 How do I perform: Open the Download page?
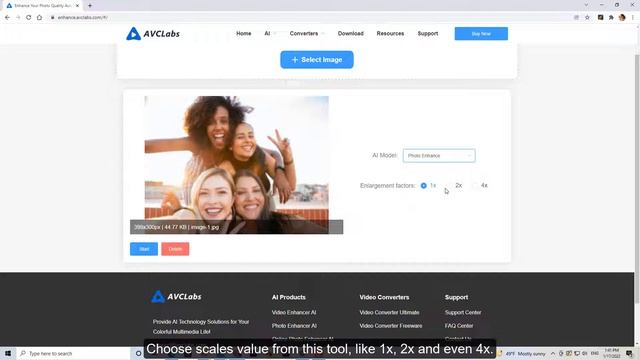(351, 33)
